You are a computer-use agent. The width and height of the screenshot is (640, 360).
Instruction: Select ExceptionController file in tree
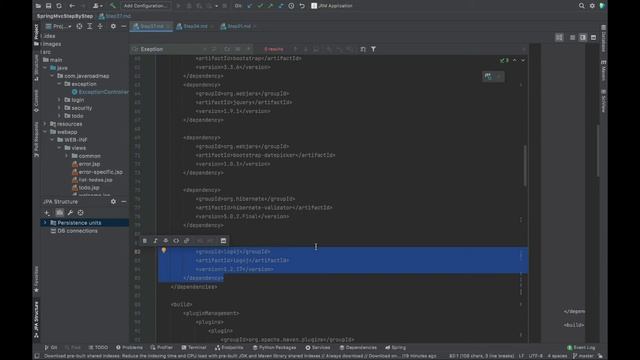coord(100,92)
